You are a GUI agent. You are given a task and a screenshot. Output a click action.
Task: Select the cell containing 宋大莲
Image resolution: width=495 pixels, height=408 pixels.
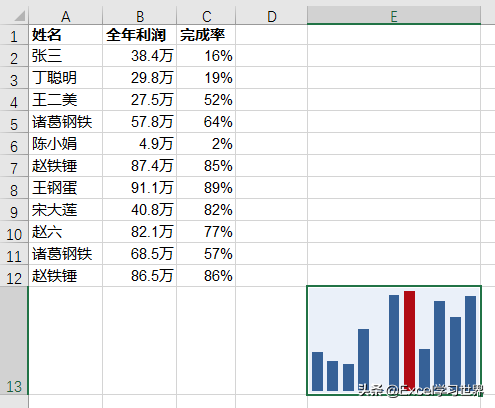[x=66, y=210]
